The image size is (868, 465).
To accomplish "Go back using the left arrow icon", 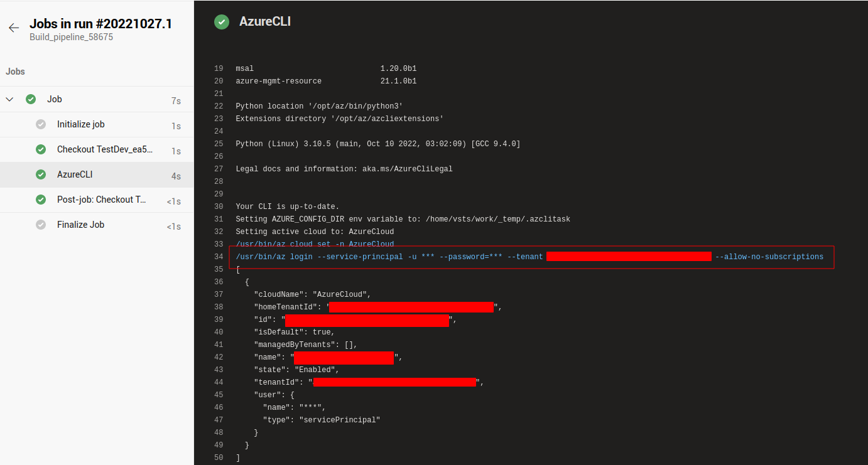I will pyautogui.click(x=13, y=28).
